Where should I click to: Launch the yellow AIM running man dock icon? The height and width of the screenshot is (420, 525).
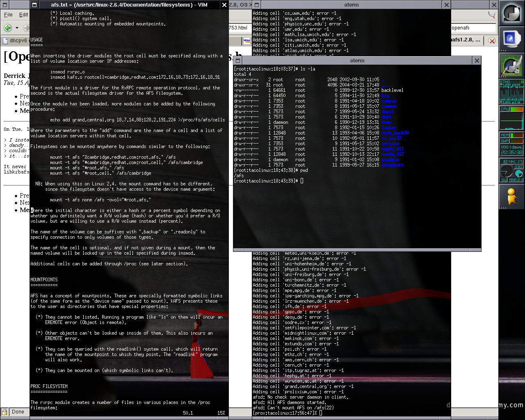(x=511, y=197)
